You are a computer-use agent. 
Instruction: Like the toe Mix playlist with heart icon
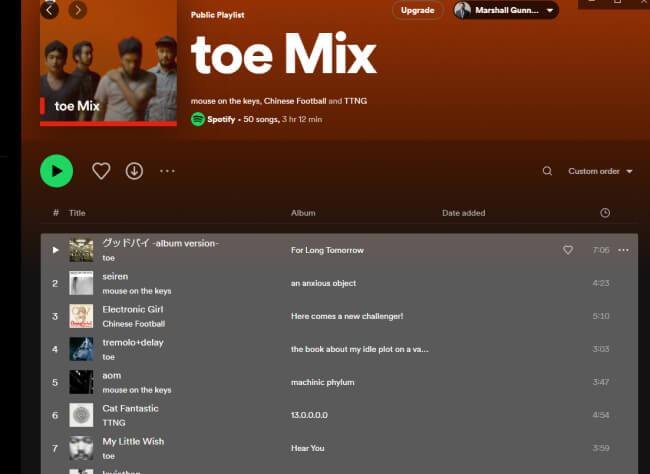101,171
